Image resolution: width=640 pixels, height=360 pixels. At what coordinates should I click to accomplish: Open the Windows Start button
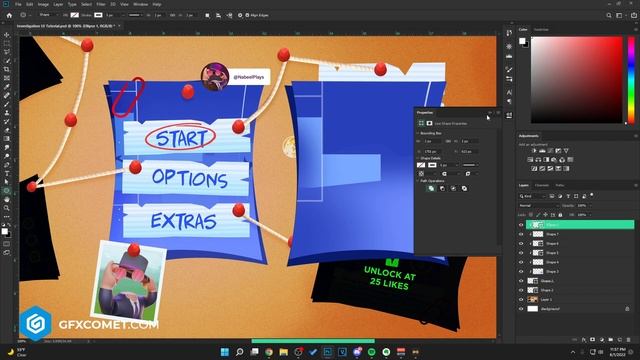click(x=225, y=352)
